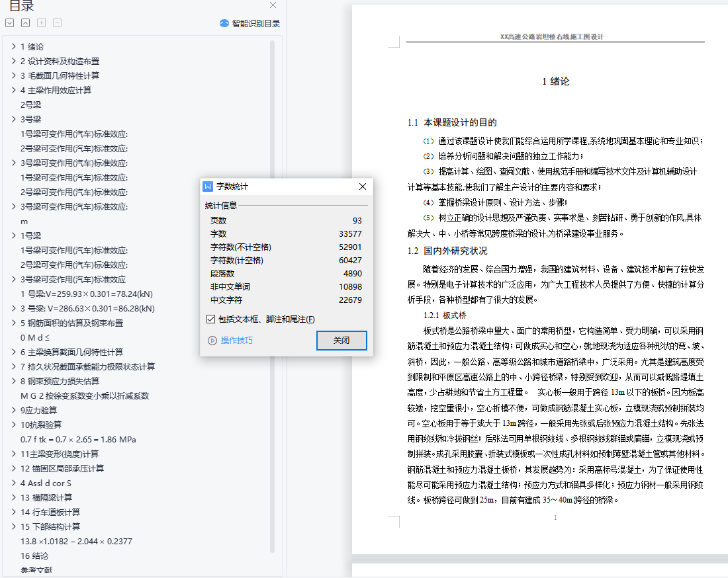
Task: Expand 7 持久状况截面承载能力极限状态计算
Action: 14,366
